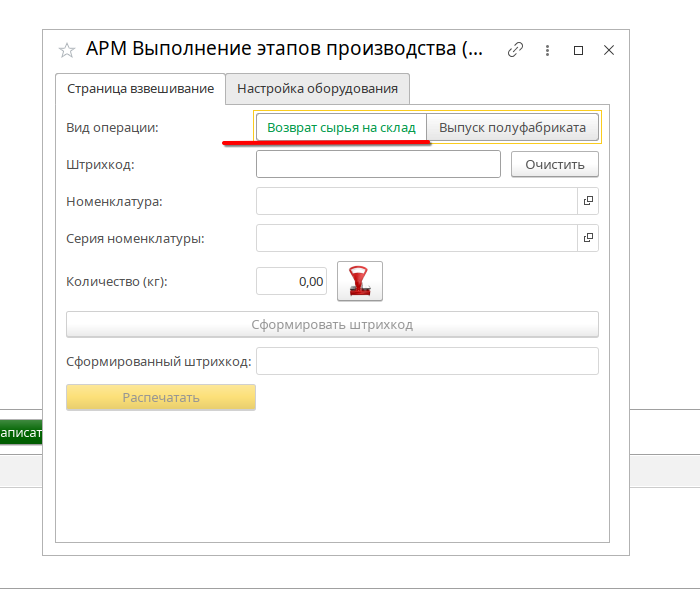Screen dimensions: 700x591
Task: Select the Количество (кг) value field
Action: click(292, 282)
